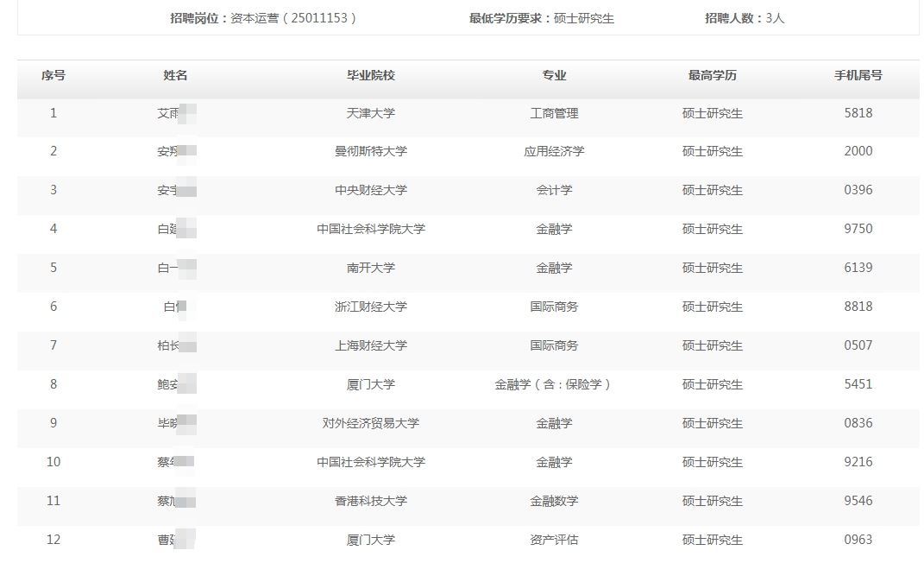
Task: Select the 毕业院校 column header
Action: [x=371, y=76]
